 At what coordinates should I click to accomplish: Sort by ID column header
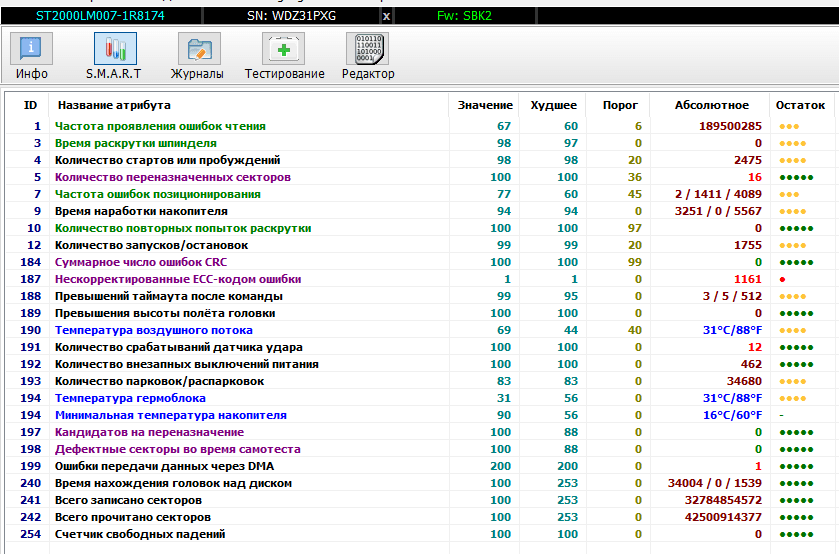[x=31, y=105]
